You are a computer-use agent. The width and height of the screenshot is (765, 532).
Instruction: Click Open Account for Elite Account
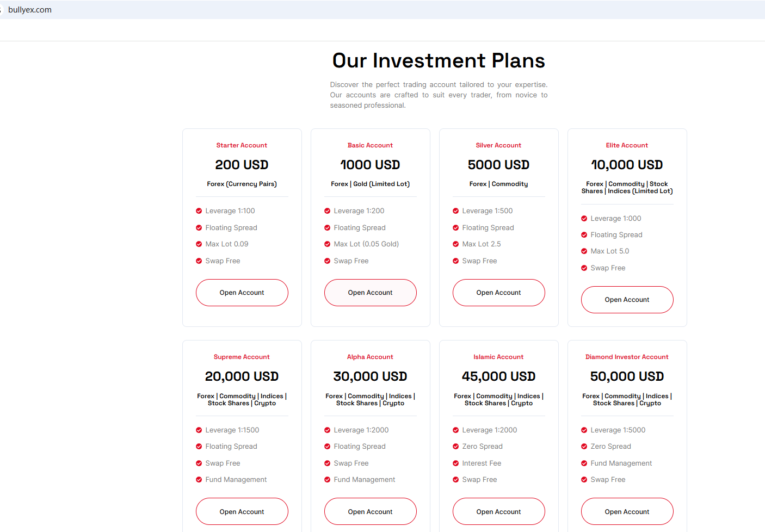(627, 300)
